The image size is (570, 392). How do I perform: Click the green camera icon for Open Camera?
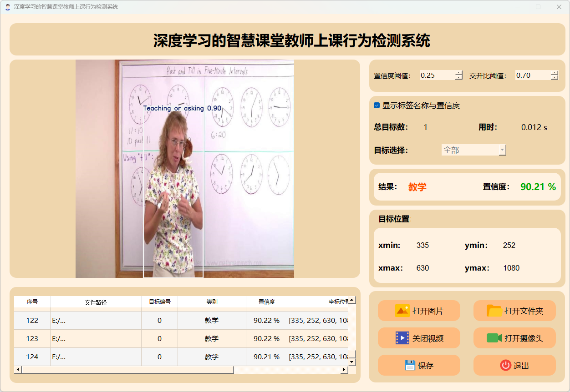click(x=494, y=338)
